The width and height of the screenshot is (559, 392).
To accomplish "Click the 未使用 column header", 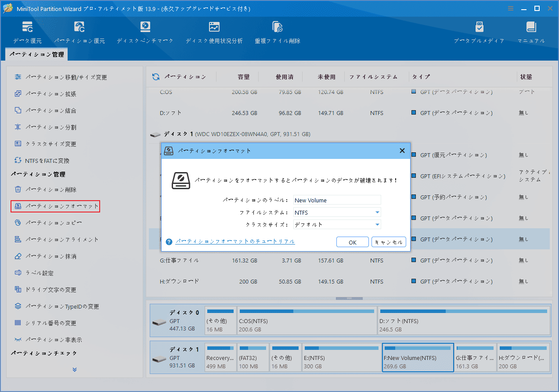I will (x=327, y=77).
